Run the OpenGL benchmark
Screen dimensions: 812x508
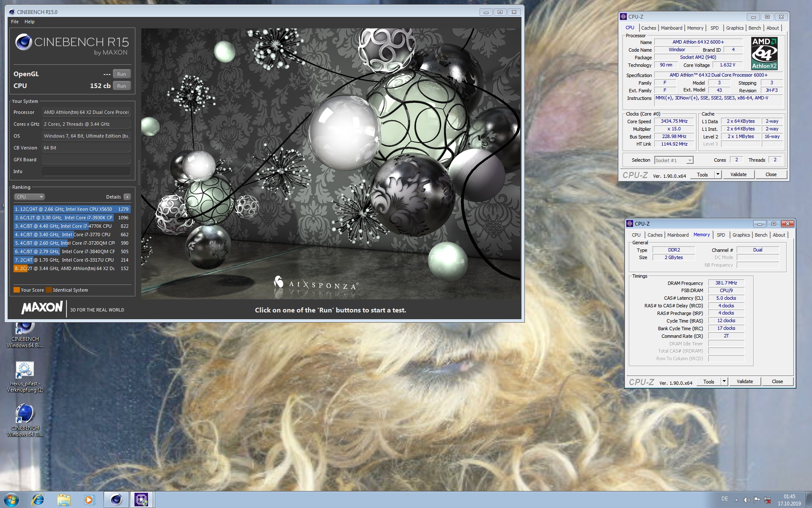pos(121,74)
